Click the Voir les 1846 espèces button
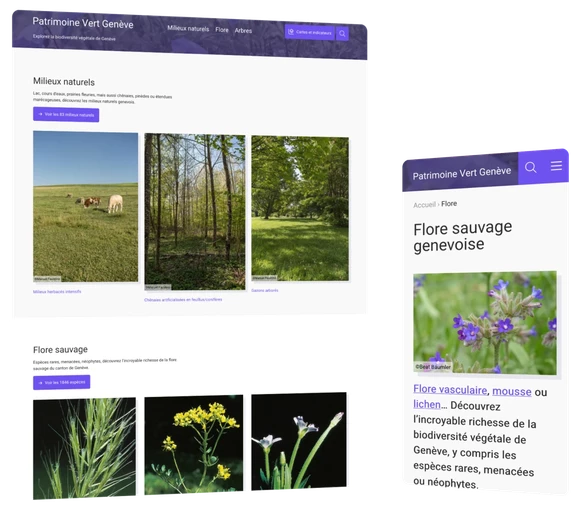Screen dimensions: 580x511 click(61, 382)
